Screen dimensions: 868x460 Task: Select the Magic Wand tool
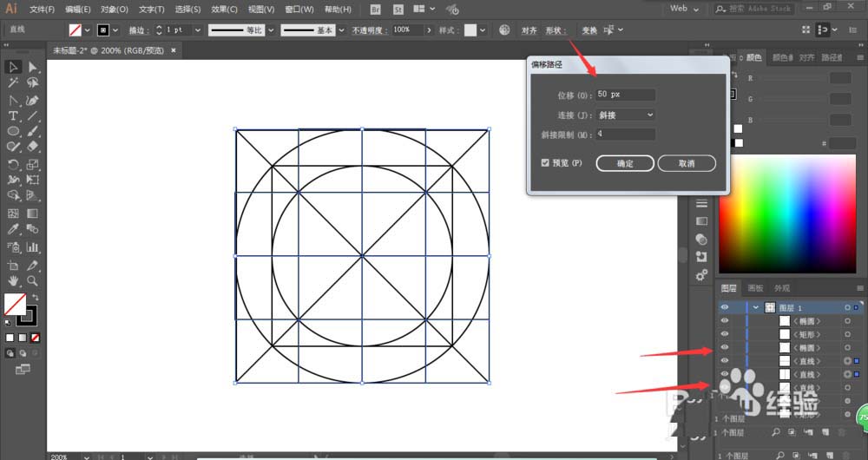(13, 82)
